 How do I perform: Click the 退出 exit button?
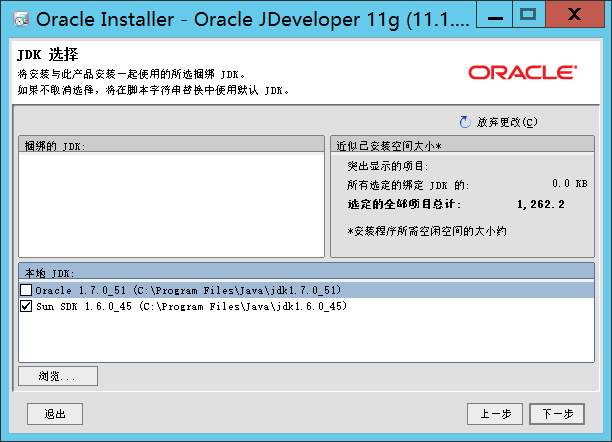point(55,414)
